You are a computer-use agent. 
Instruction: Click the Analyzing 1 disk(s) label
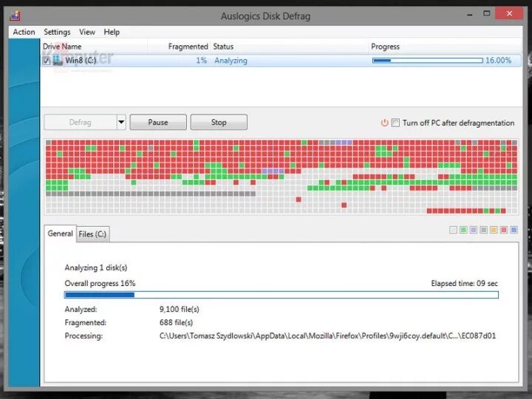coord(95,267)
